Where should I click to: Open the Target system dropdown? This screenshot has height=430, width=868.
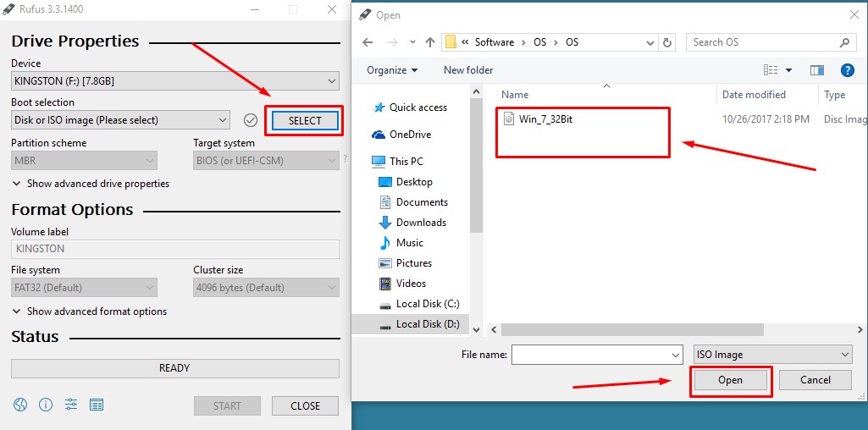(266, 161)
